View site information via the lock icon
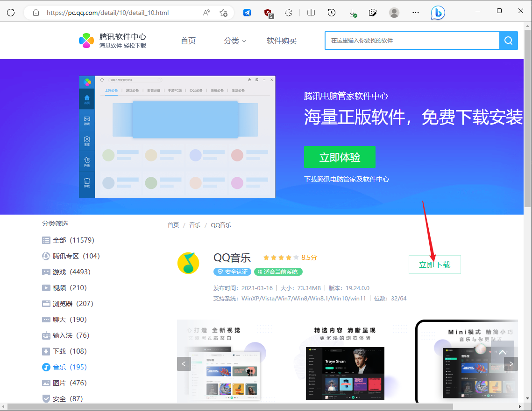 (35, 13)
